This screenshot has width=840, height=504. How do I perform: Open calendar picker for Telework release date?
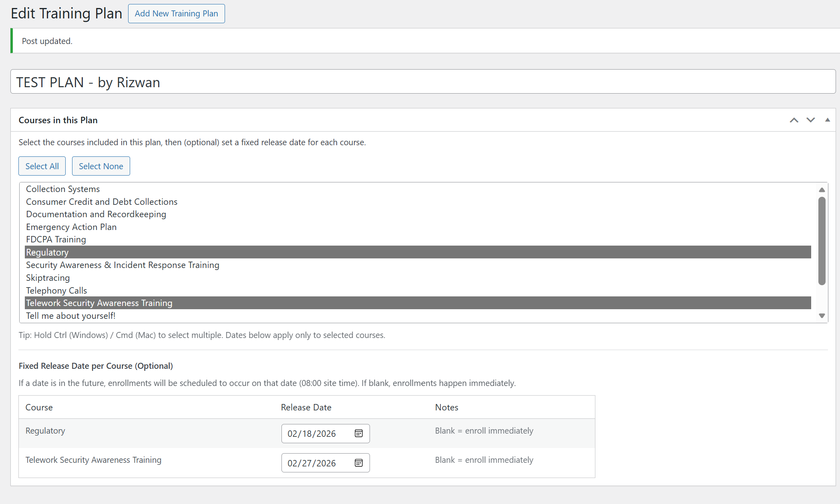tap(358, 463)
